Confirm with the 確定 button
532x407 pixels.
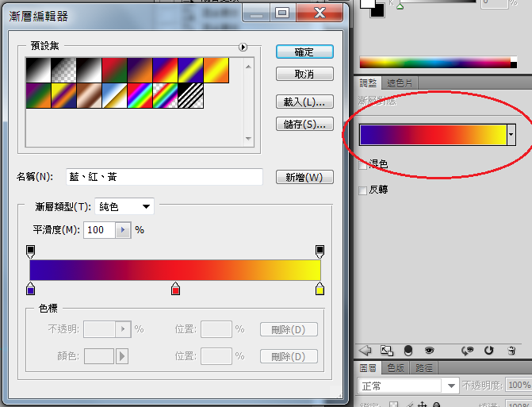[304, 52]
